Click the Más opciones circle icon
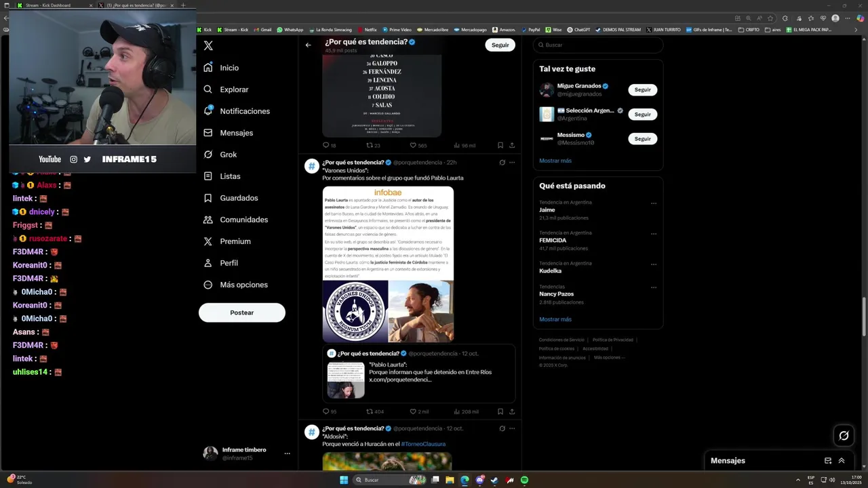868x488 pixels. point(208,285)
